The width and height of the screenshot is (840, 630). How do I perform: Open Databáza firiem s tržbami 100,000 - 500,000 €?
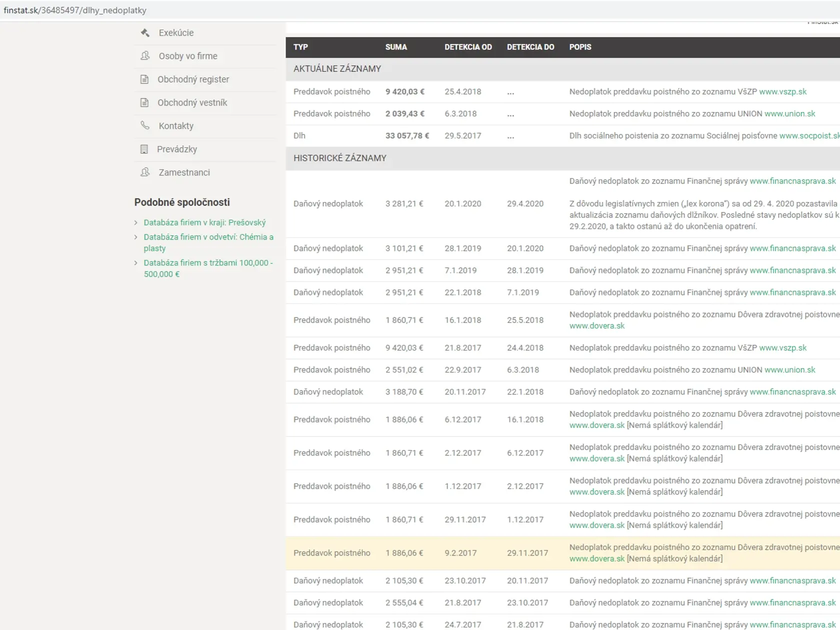208,268
